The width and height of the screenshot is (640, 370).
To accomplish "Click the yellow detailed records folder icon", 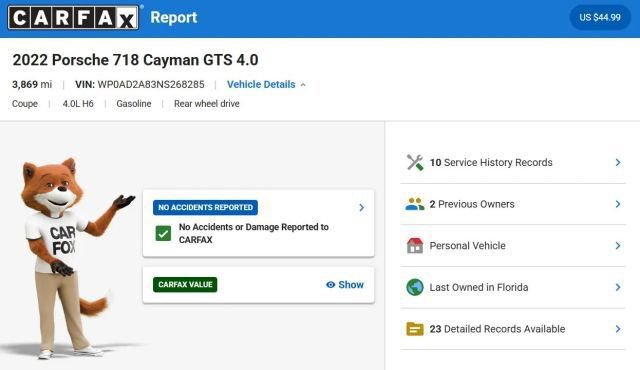I will pos(415,329).
